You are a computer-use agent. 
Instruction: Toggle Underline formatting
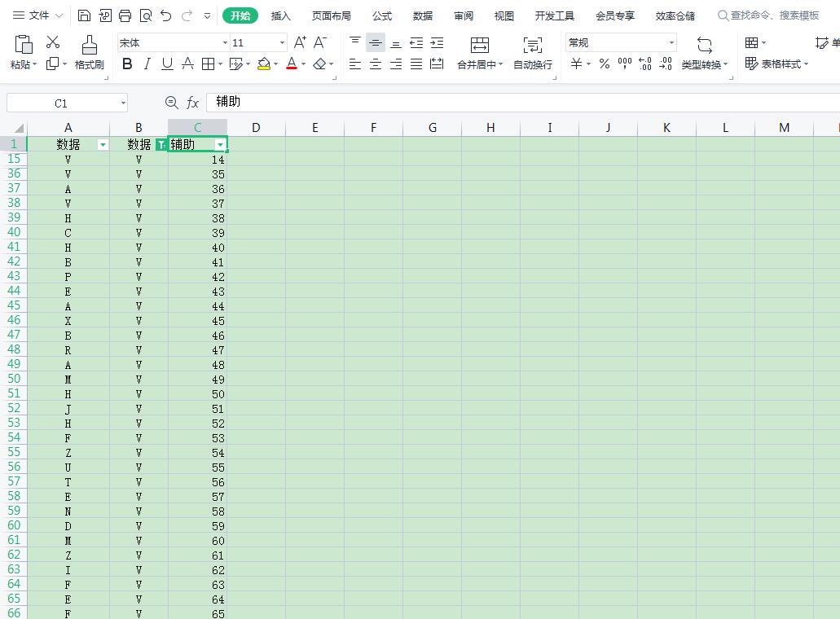point(167,64)
